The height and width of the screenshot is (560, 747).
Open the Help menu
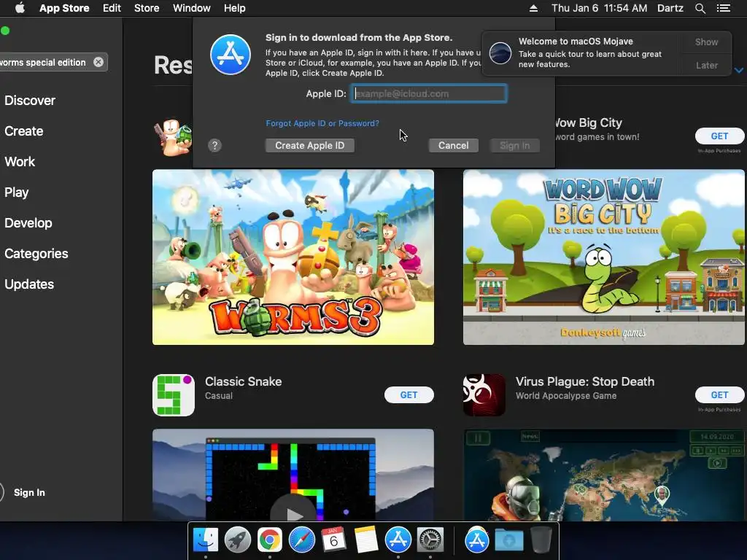click(x=234, y=8)
